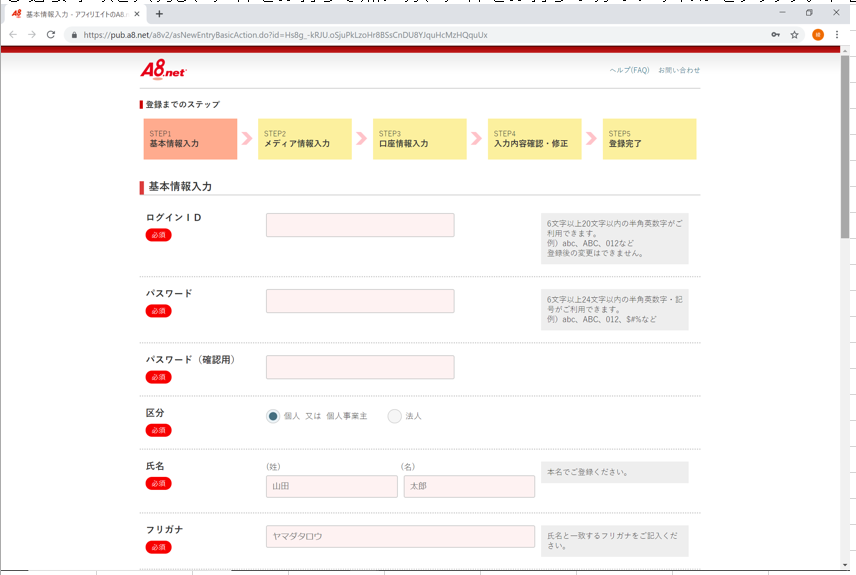Click the 区分 field label
This screenshot has width=856, height=575.
click(155, 413)
